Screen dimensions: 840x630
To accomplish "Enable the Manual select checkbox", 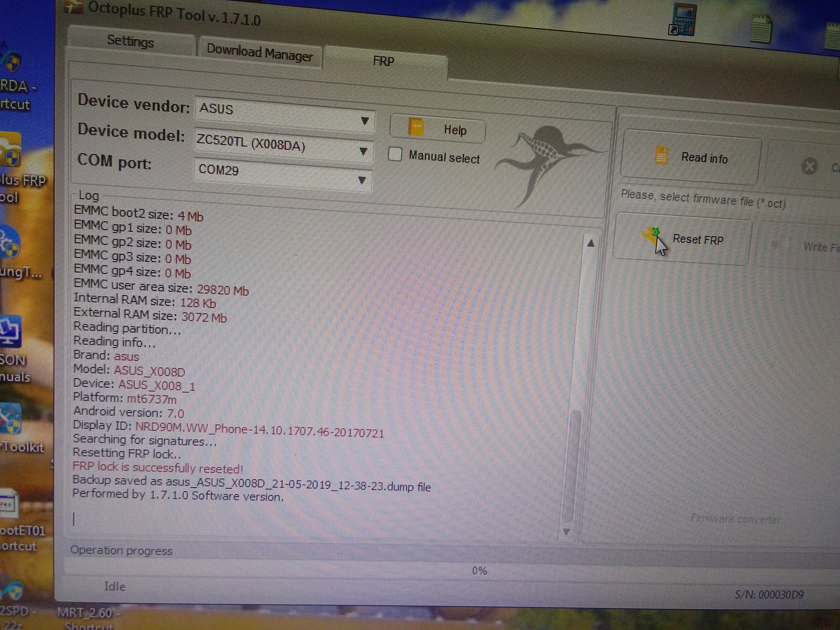I will coord(395,154).
